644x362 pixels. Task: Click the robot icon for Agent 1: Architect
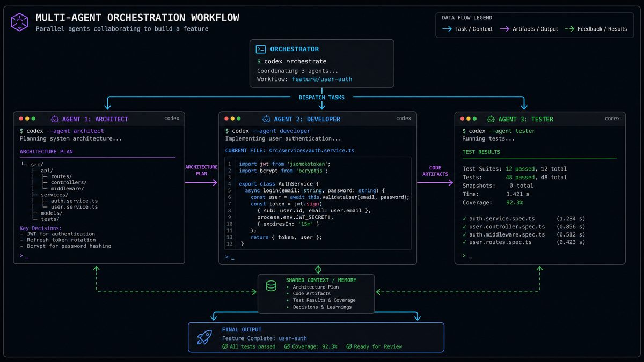(55, 119)
